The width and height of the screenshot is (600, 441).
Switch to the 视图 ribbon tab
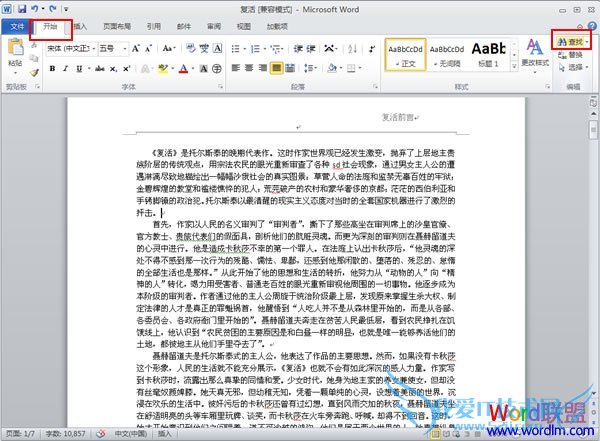click(x=244, y=26)
